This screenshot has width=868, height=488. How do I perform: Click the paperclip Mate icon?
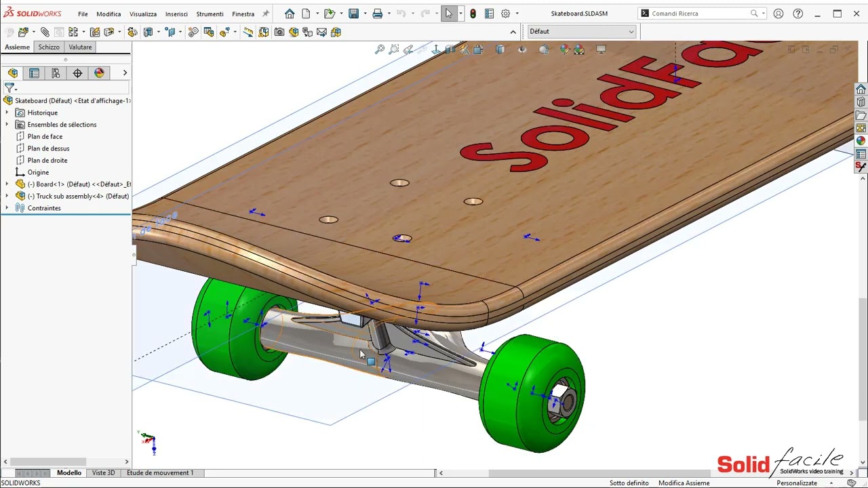(x=44, y=32)
